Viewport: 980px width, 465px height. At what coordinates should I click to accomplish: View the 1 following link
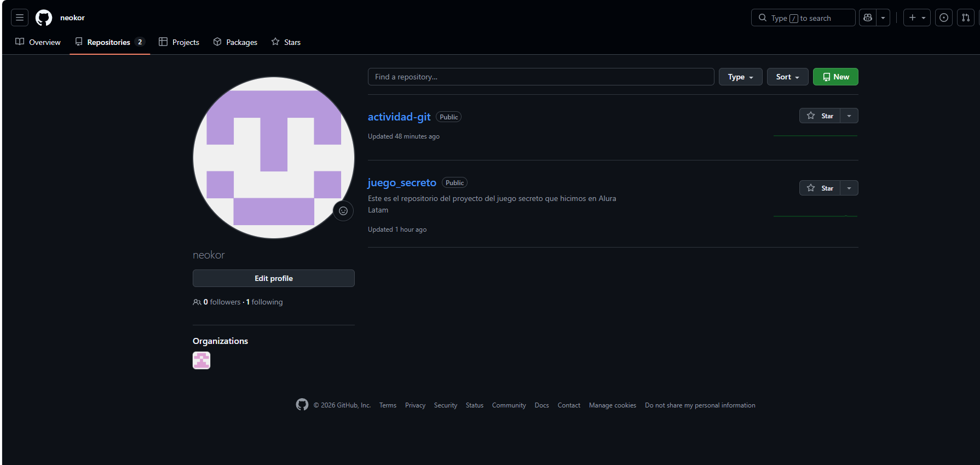pos(264,302)
